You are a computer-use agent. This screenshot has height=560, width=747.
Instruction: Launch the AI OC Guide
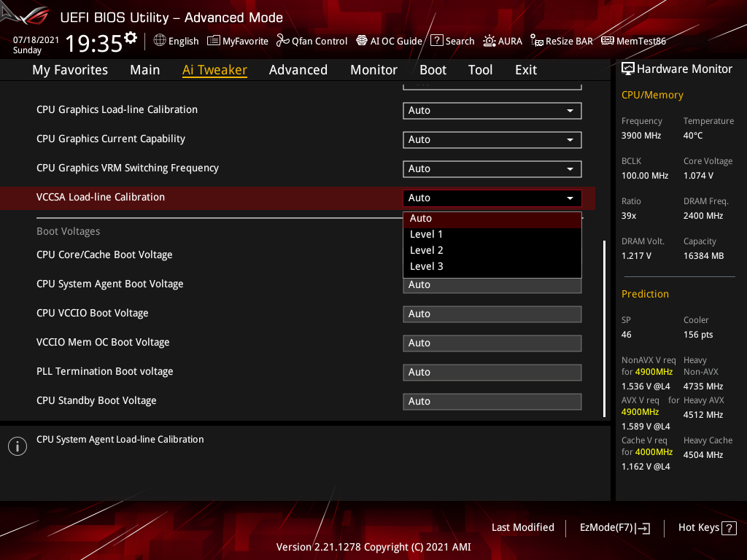click(389, 41)
